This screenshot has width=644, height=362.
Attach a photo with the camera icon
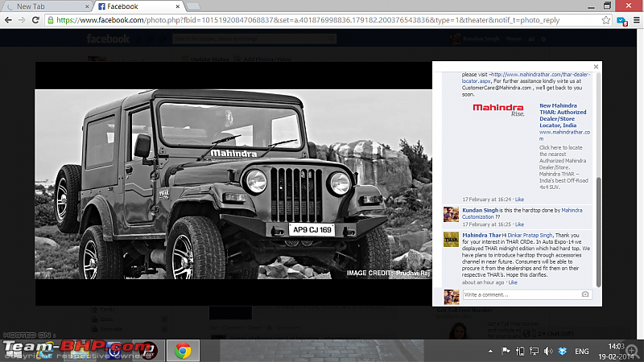585,294
